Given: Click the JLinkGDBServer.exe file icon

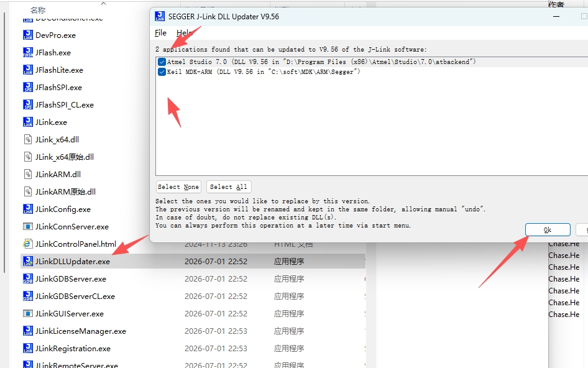Looking at the screenshot, I should (28, 278).
